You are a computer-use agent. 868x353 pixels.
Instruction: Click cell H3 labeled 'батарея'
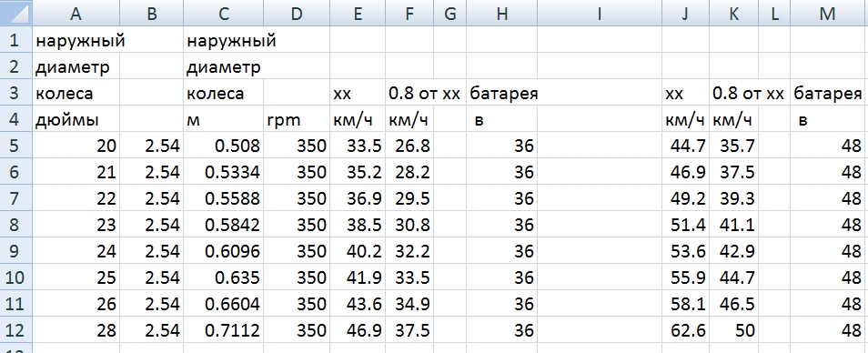click(x=502, y=94)
